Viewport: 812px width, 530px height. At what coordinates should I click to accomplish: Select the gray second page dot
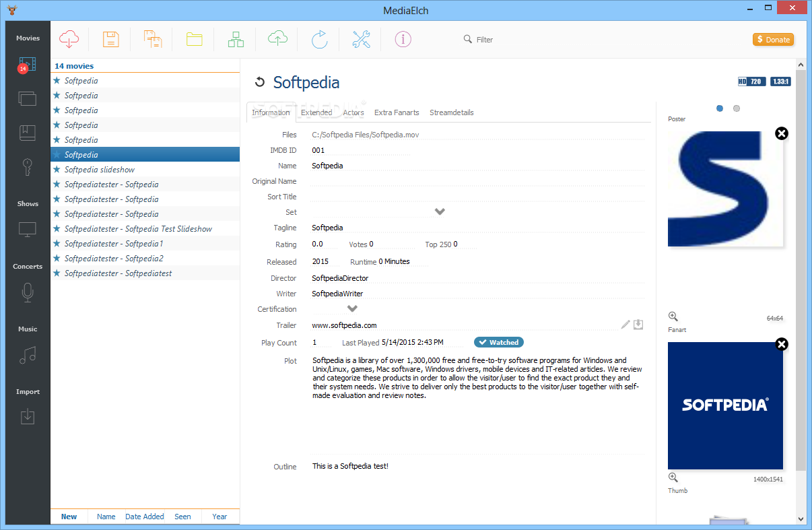(737, 108)
